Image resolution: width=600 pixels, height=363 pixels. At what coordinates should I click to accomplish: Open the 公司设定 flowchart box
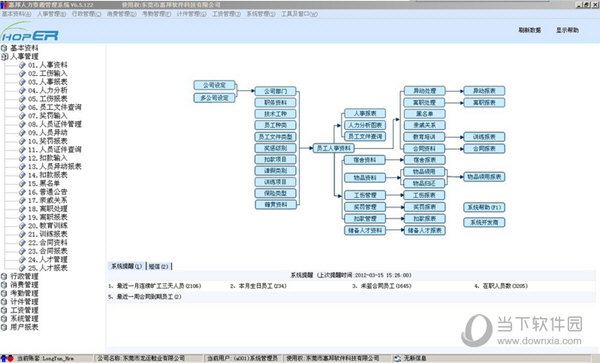click(214, 85)
